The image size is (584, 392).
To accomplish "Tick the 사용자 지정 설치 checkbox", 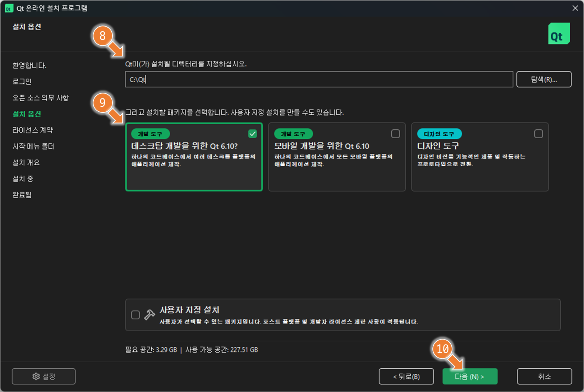I will (x=135, y=315).
